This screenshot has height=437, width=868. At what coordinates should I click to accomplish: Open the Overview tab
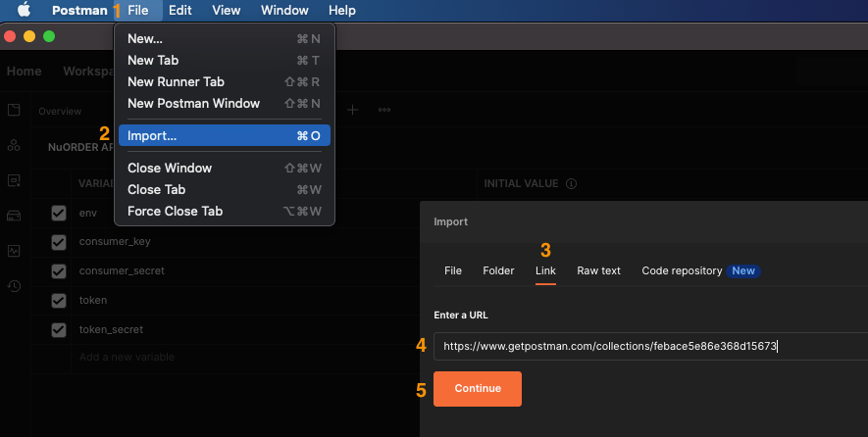[60, 111]
